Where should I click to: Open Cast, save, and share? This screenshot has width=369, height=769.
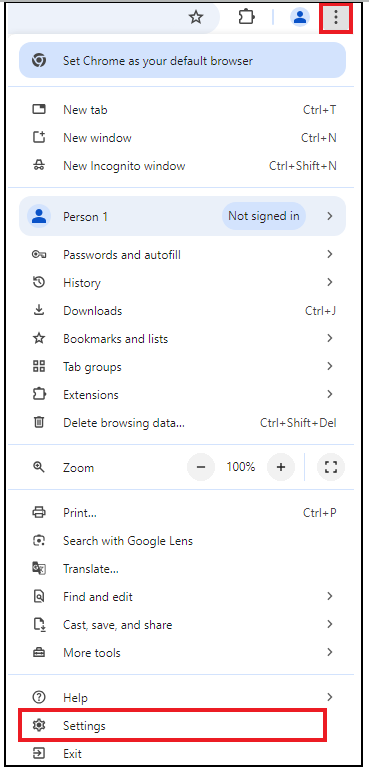(183, 625)
